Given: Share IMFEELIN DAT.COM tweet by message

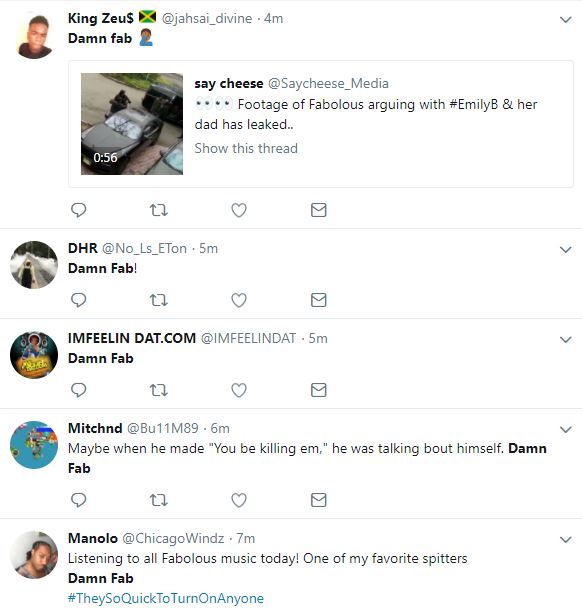Looking at the screenshot, I should pos(318,390).
